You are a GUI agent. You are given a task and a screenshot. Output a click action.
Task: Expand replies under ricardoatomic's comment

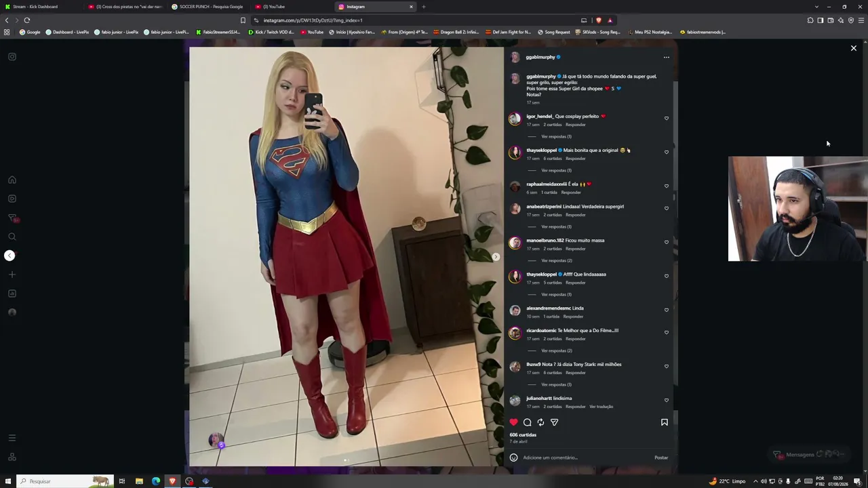pos(556,350)
